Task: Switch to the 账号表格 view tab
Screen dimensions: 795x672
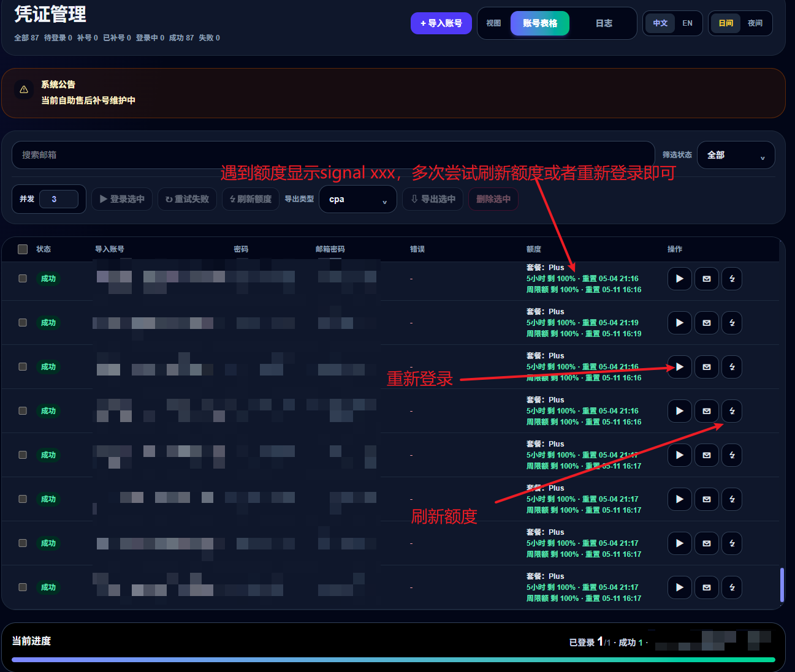Action: coord(540,23)
